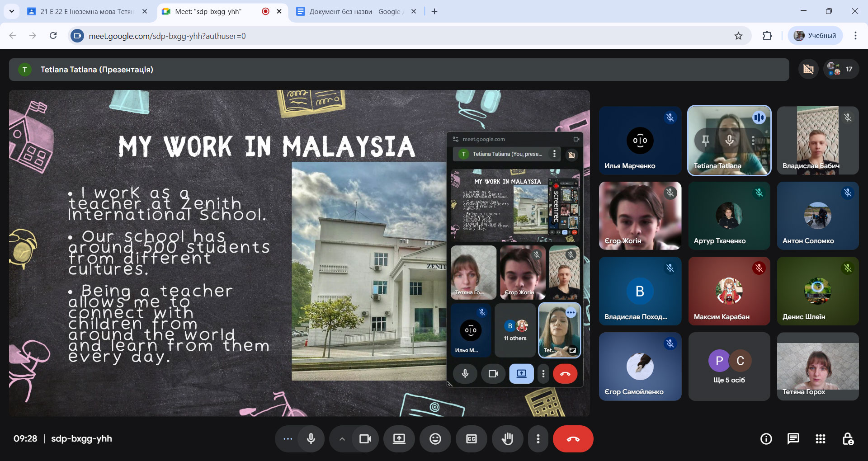Open meeting details info icon

tap(766, 439)
